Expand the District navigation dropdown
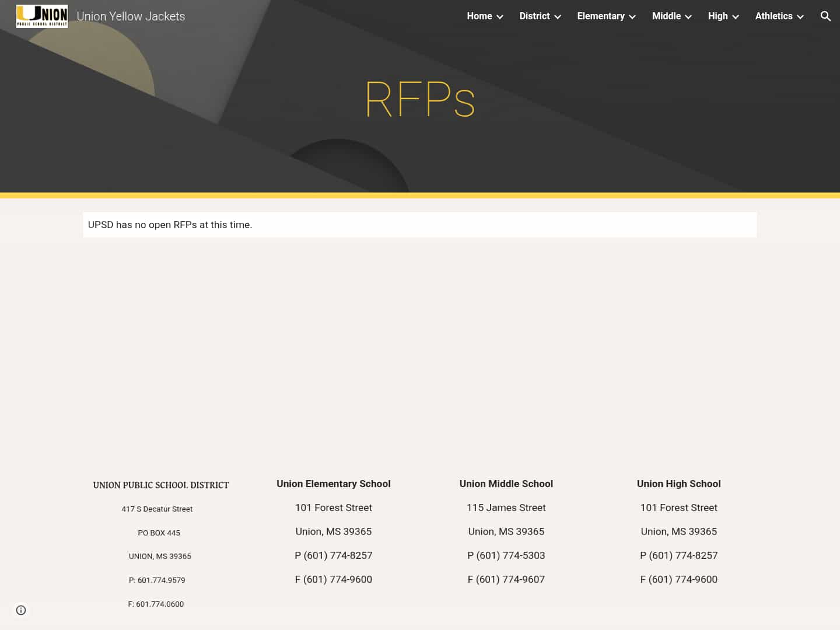This screenshot has width=840, height=630. pos(557,16)
